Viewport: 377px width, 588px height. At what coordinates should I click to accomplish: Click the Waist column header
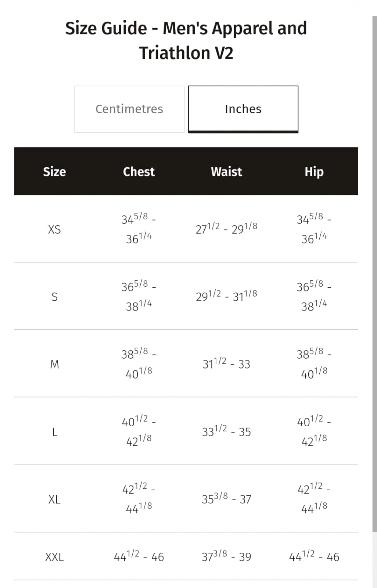coord(226,172)
